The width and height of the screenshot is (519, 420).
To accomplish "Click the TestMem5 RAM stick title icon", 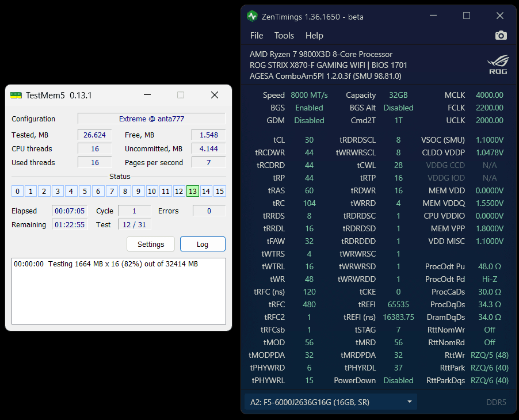I will pyautogui.click(x=16, y=96).
